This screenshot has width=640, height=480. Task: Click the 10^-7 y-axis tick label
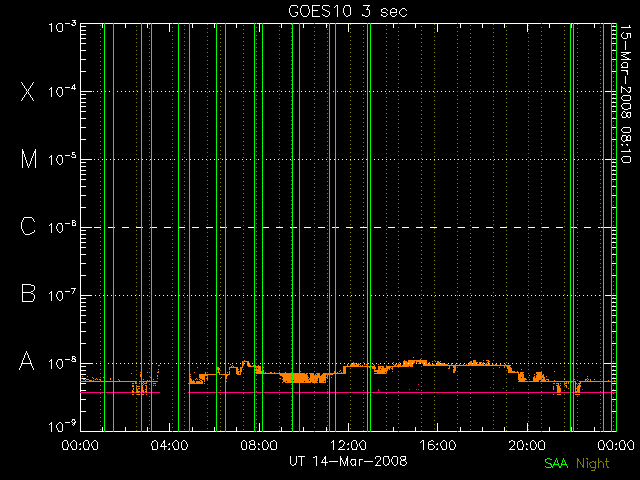[x=62, y=295]
